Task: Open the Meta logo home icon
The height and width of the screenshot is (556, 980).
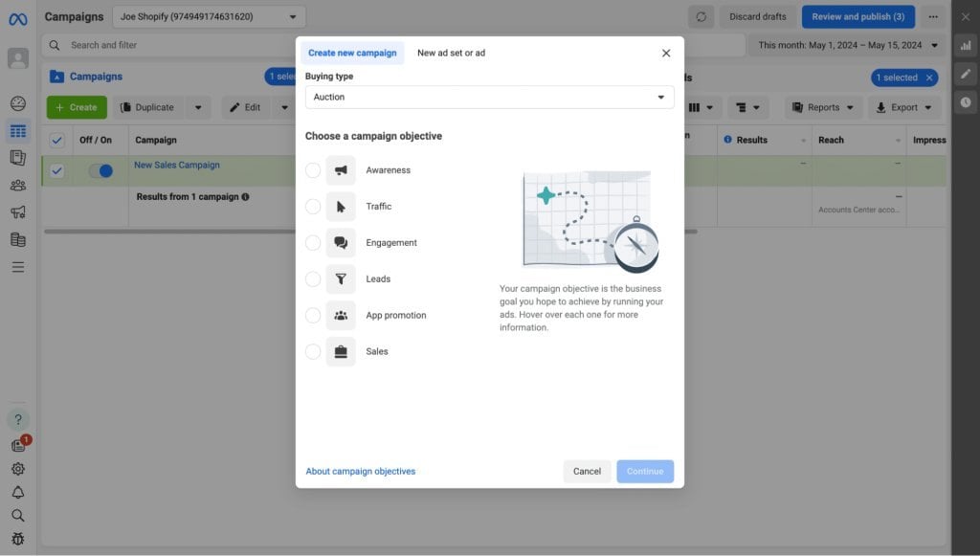Action: click(17, 19)
